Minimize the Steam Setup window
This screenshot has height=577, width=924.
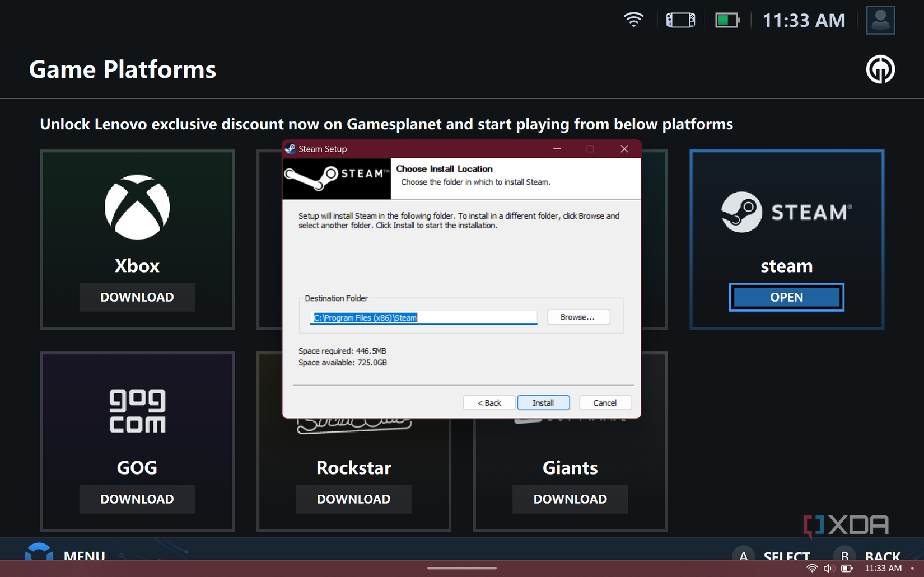pyautogui.click(x=557, y=149)
